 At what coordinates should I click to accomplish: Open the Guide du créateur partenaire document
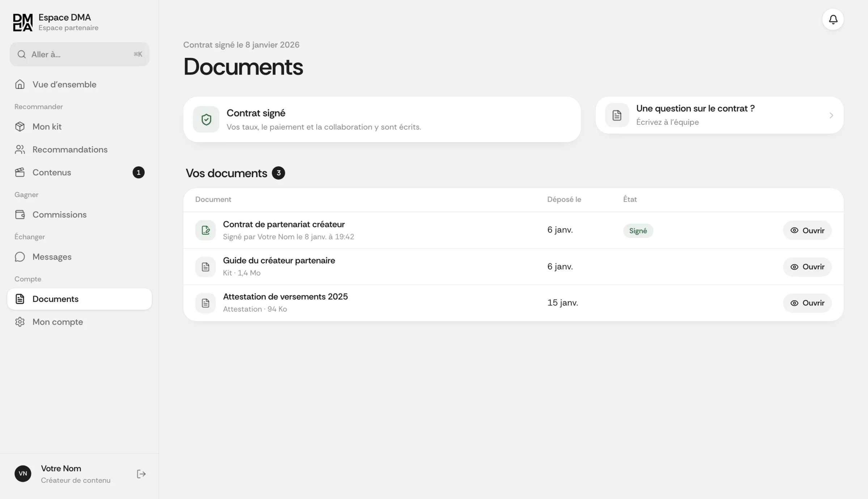point(807,267)
